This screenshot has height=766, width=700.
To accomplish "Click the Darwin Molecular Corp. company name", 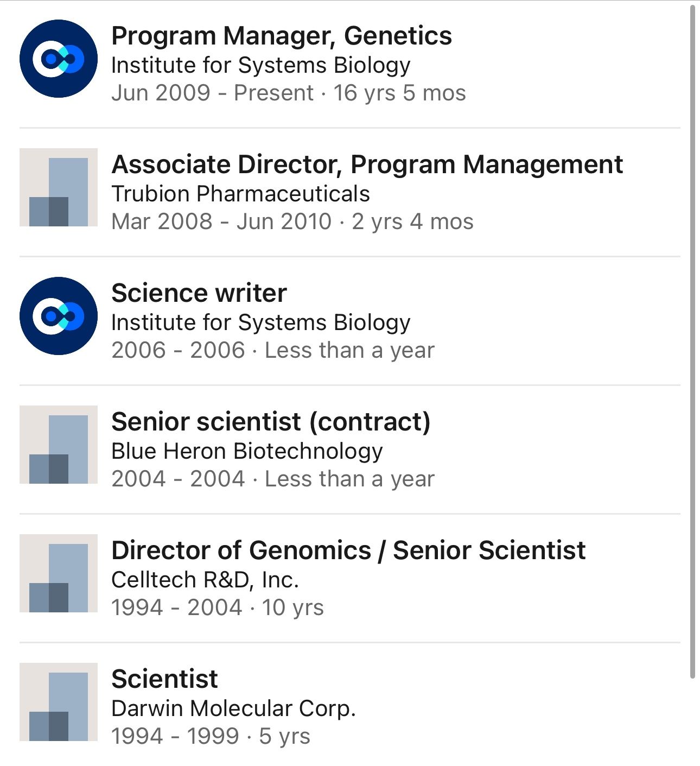I will (233, 708).
